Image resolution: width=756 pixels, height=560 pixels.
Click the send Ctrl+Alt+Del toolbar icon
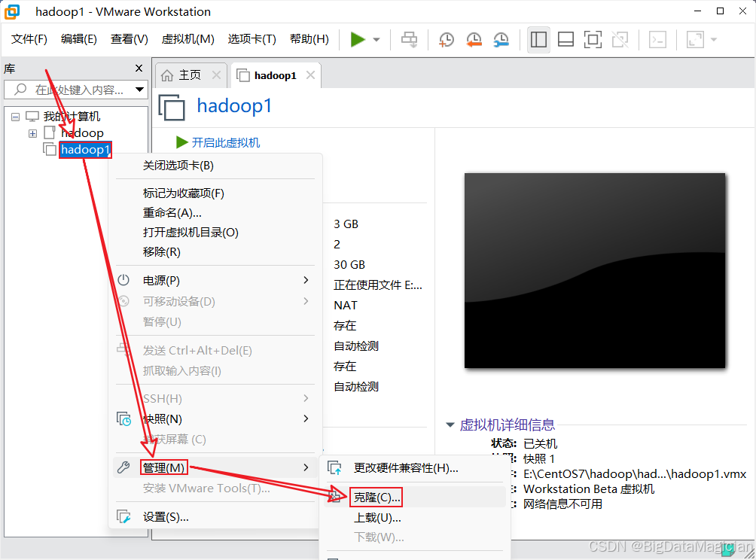click(x=410, y=39)
